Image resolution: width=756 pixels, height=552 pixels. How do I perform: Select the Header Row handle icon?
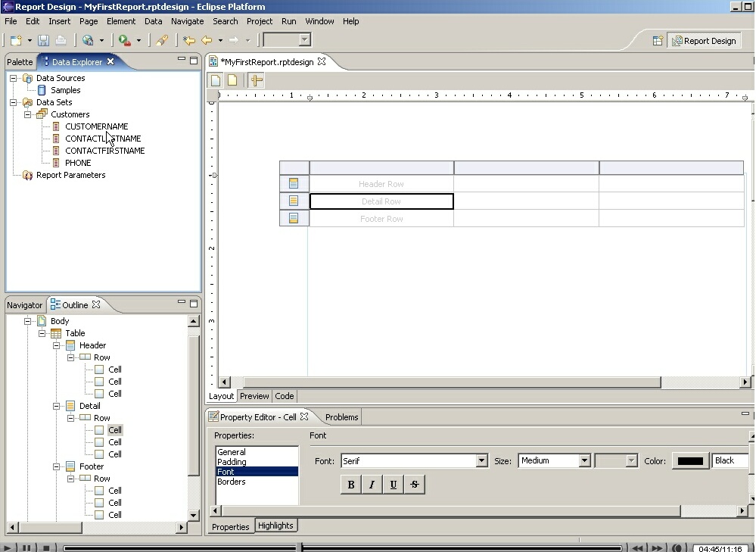[294, 183]
